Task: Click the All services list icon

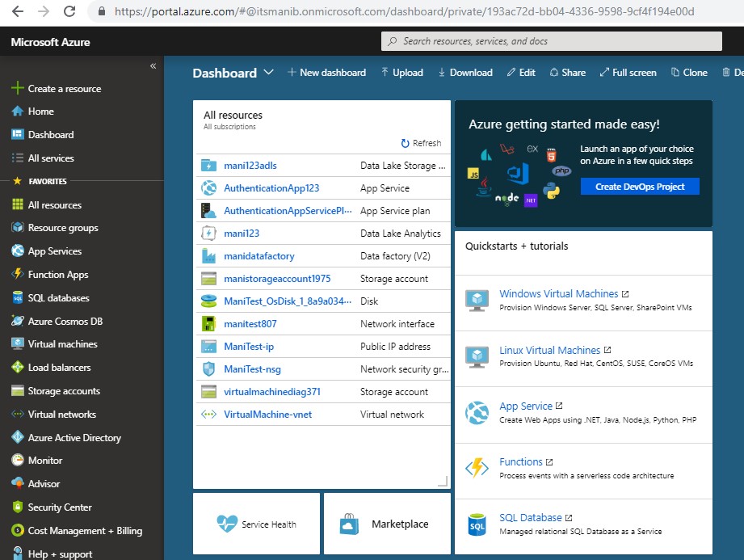Action: tap(18, 158)
